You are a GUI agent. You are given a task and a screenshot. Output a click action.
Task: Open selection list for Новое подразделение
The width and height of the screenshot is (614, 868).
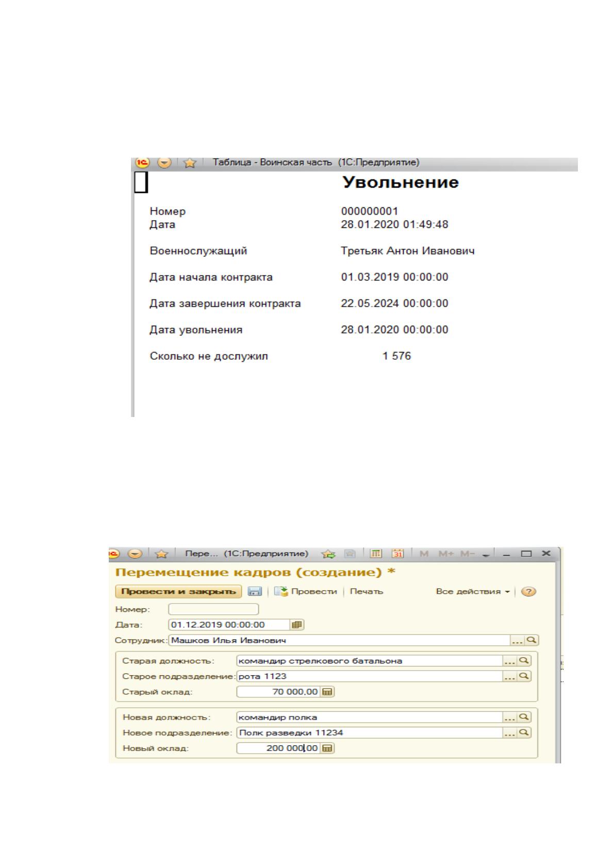pyautogui.click(x=509, y=732)
